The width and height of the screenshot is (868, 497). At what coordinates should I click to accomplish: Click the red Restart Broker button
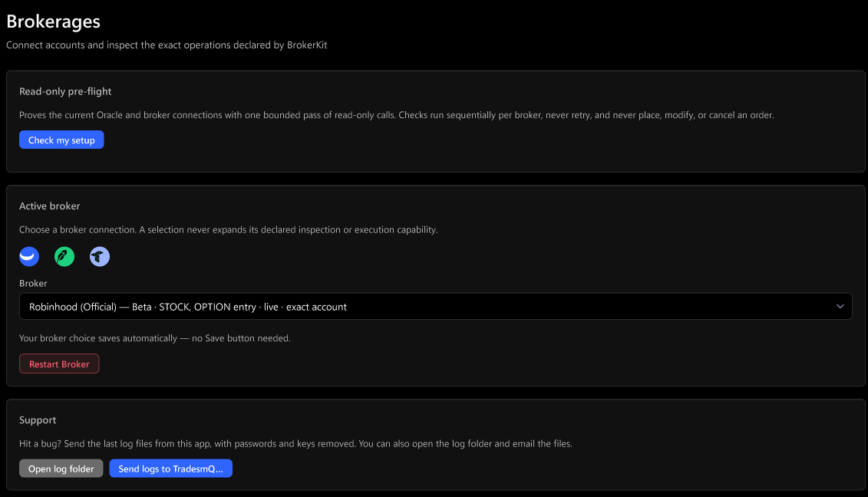(x=59, y=364)
